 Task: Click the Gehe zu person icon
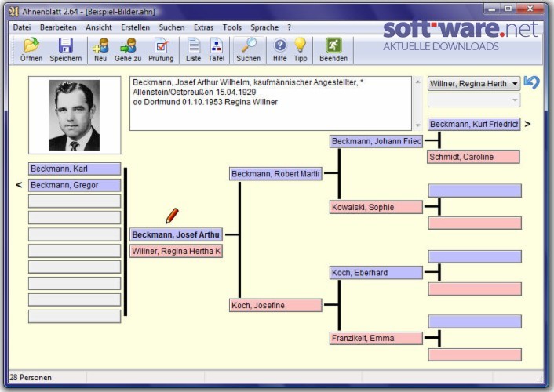point(128,45)
